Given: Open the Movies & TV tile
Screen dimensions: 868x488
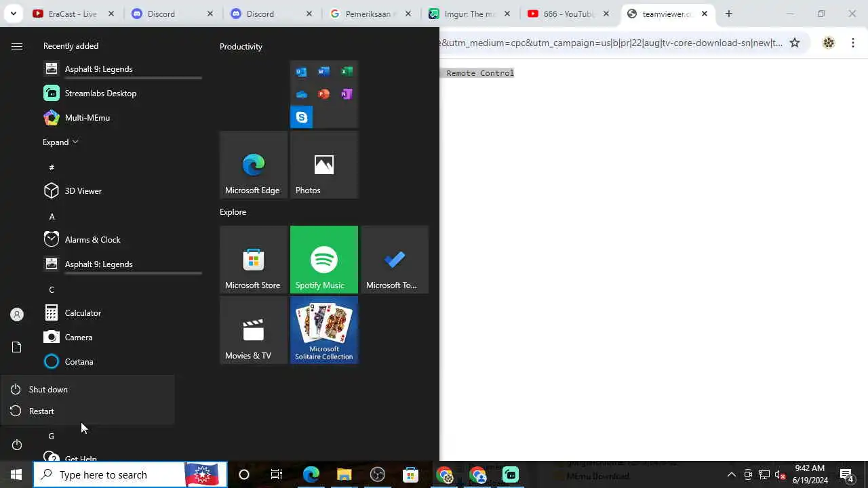Looking at the screenshot, I should click(x=254, y=330).
